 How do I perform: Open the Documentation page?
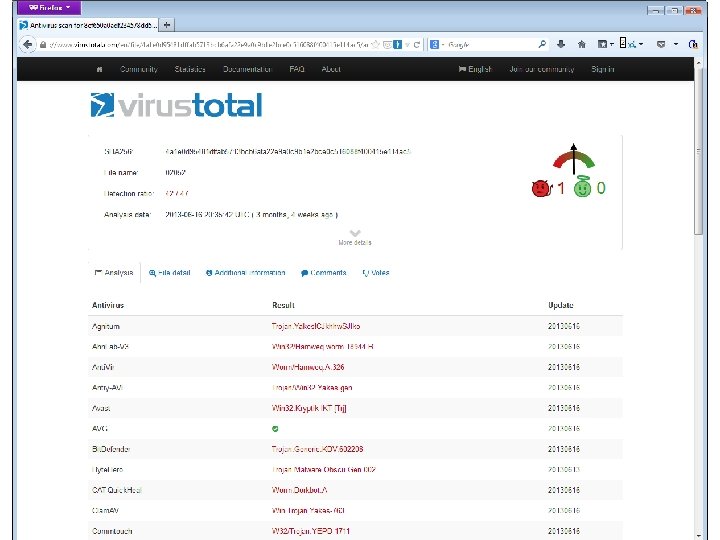248,69
